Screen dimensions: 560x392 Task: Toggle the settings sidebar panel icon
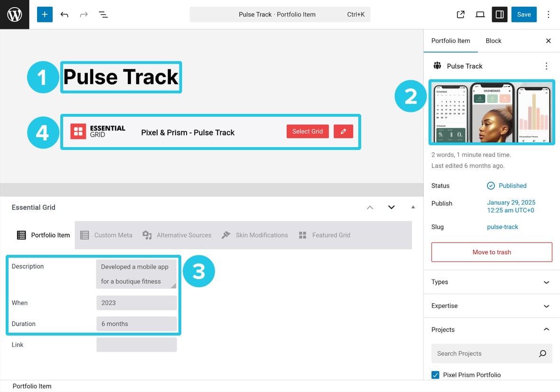coord(499,14)
